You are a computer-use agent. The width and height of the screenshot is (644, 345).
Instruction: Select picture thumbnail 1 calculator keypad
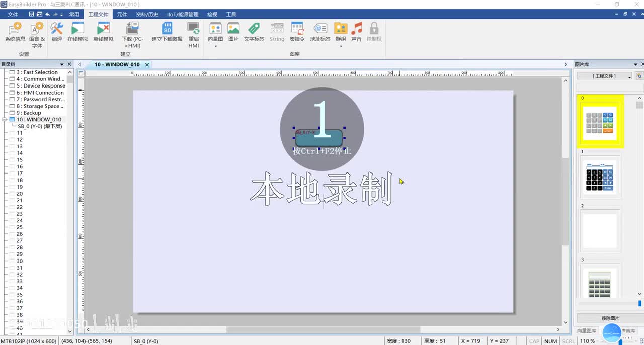[601, 177]
